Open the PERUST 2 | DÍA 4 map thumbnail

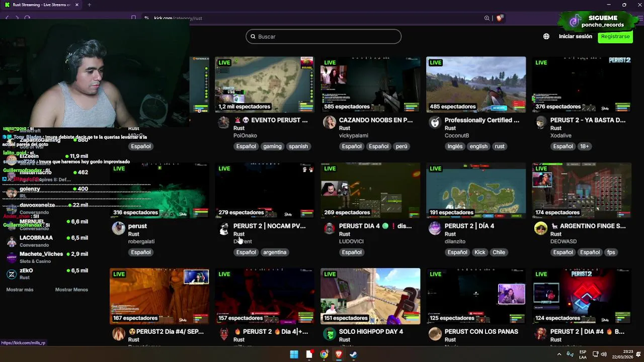coord(476,190)
